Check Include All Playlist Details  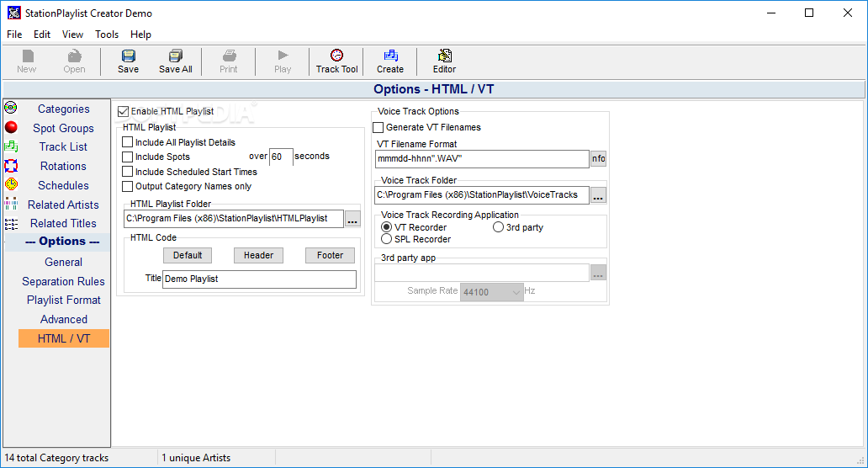[x=127, y=142]
